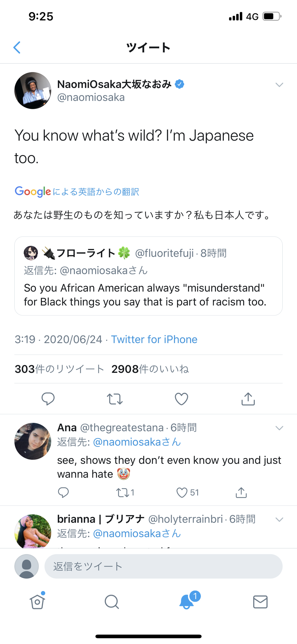Open the Search tab
The width and height of the screenshot is (297, 644).
point(111,602)
